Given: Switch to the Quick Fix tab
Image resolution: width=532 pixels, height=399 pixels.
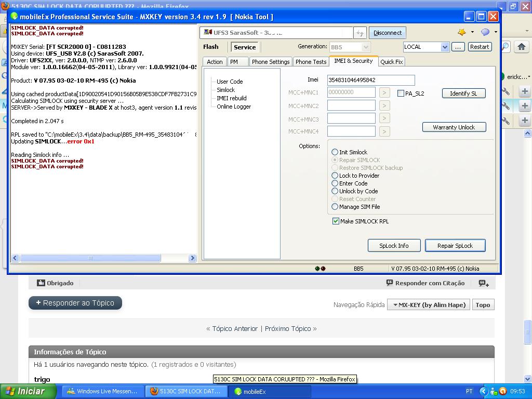Looking at the screenshot, I should [392, 62].
